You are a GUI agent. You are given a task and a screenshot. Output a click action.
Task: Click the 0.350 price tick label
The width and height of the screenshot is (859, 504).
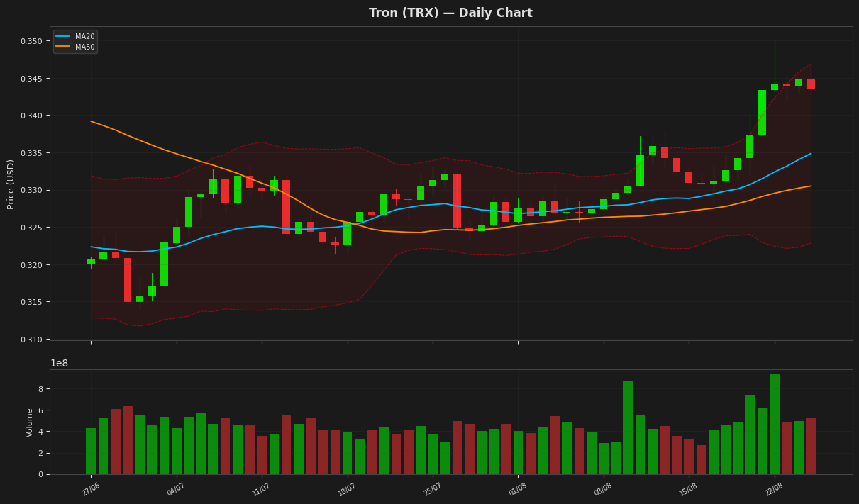coord(31,41)
